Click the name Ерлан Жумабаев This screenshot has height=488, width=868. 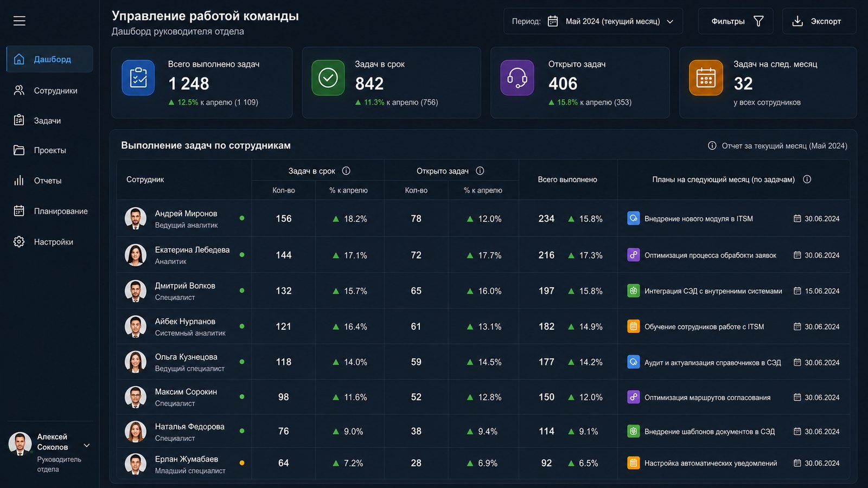point(187,459)
